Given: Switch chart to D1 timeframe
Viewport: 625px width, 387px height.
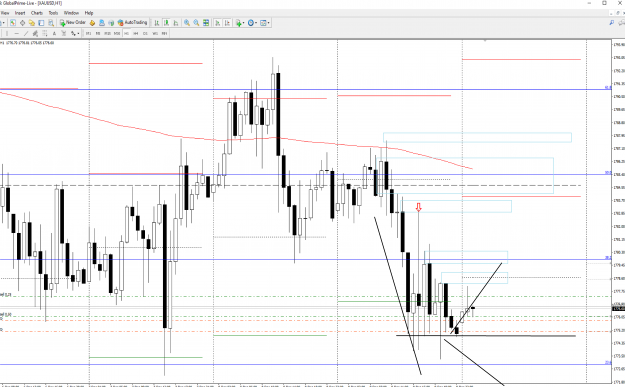Looking at the screenshot, I should pyautogui.click(x=145, y=33).
